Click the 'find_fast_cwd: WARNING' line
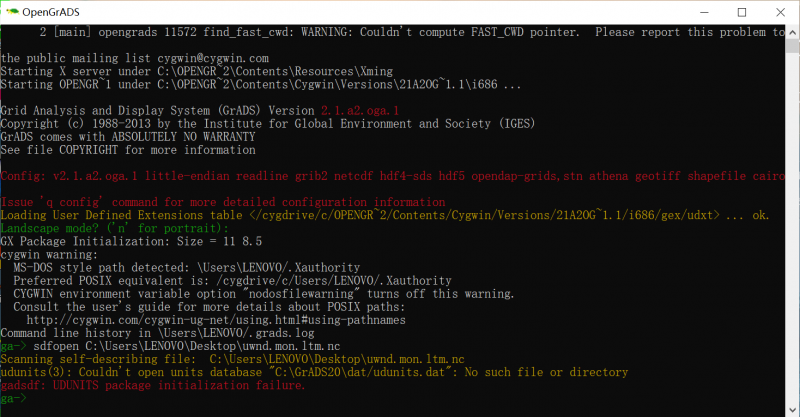The image size is (800, 417). point(412,32)
